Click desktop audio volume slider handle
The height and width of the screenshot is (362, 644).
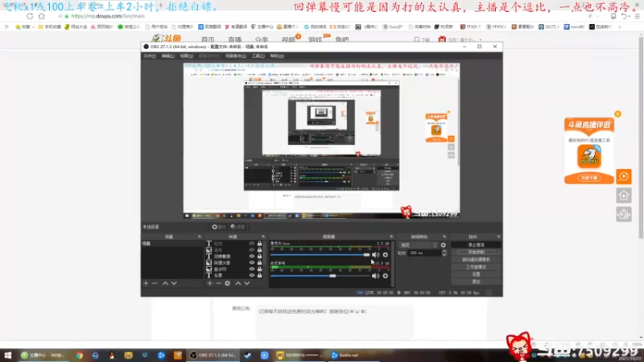coord(332,276)
